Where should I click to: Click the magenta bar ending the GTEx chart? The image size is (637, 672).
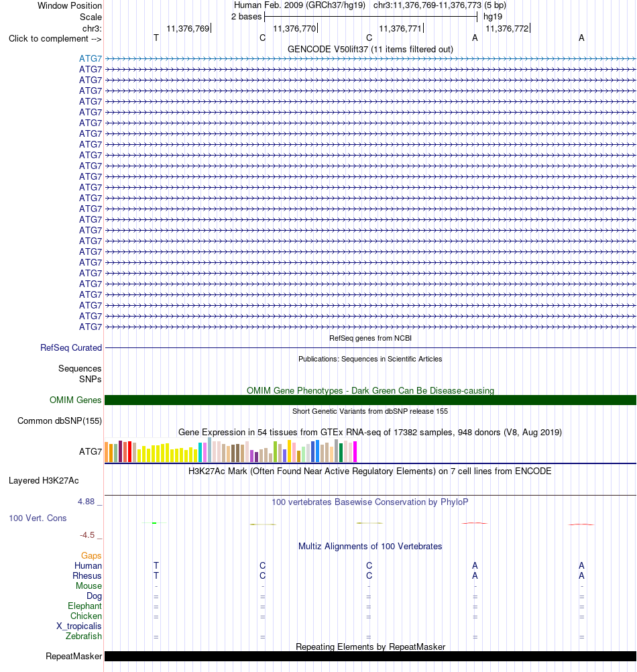[x=355, y=451]
